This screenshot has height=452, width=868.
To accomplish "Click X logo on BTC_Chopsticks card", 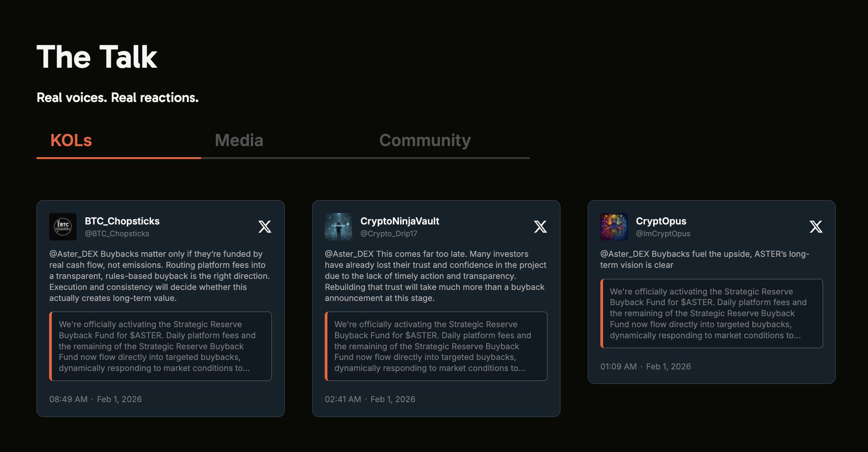I will (265, 227).
